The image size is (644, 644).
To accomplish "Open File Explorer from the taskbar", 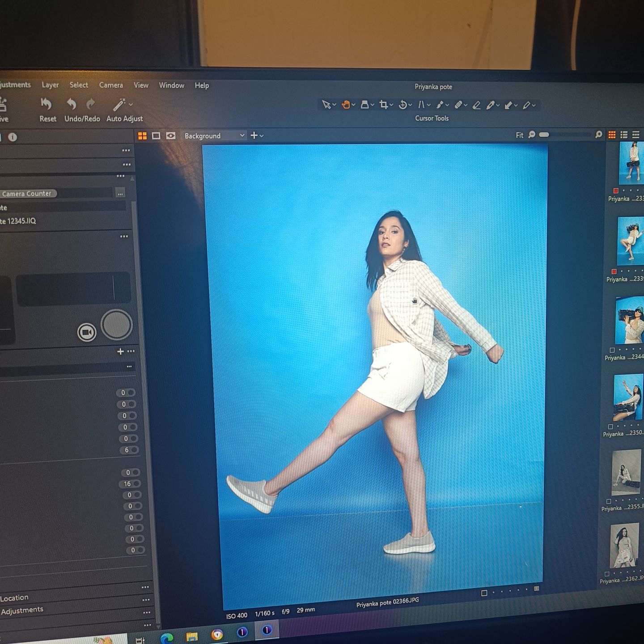I will (x=192, y=636).
